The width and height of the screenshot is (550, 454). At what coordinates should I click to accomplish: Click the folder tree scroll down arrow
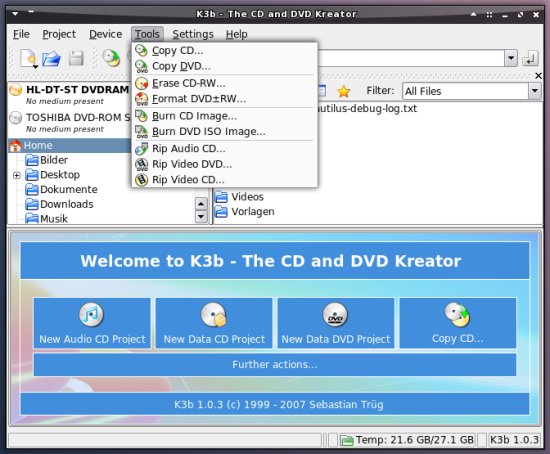tap(201, 216)
